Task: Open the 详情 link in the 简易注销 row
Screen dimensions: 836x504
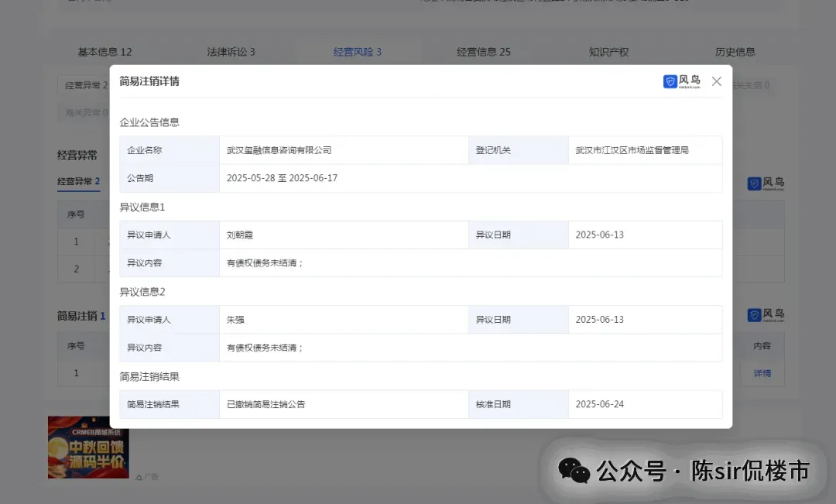Action: click(762, 373)
